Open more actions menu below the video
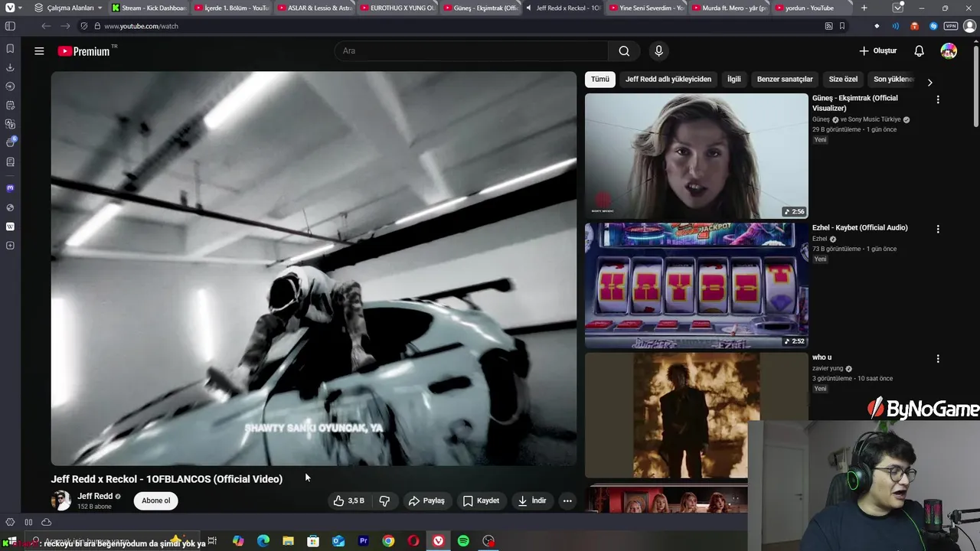Viewport: 980px width, 551px height. (567, 500)
